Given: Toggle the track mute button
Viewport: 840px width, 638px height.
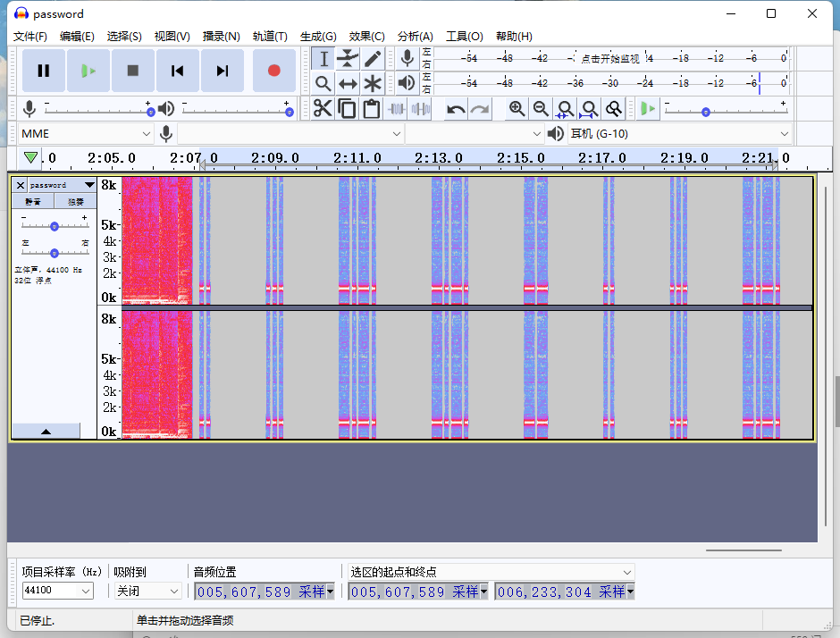Looking at the screenshot, I should (33, 201).
